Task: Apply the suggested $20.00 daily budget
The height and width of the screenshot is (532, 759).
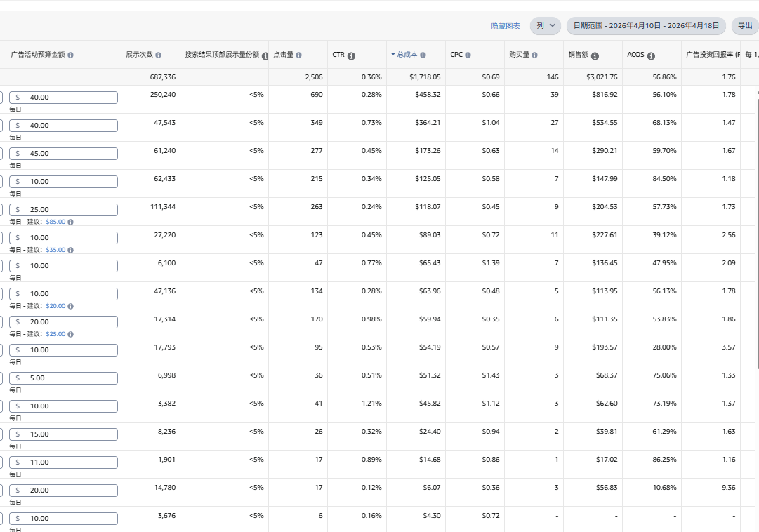Action: (55, 306)
